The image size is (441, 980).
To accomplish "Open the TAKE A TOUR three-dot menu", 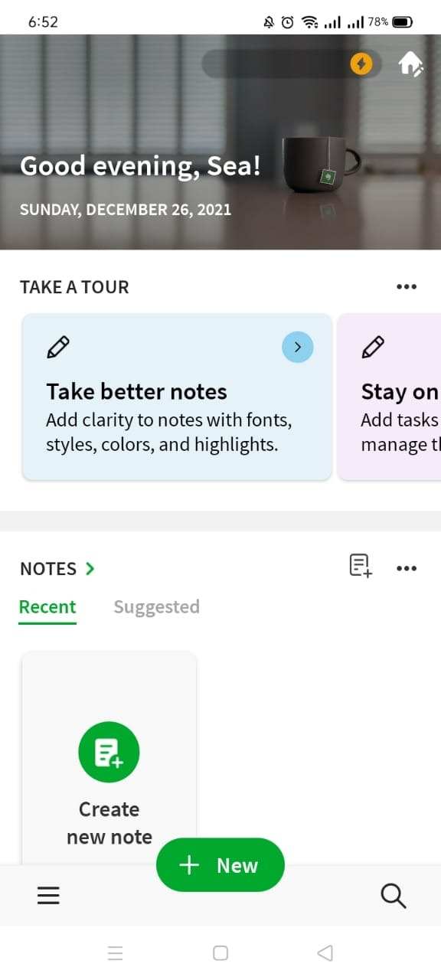I will pos(407,287).
